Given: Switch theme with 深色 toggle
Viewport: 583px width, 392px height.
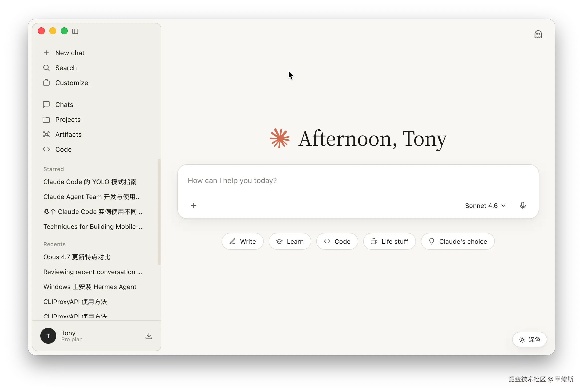Looking at the screenshot, I should pyautogui.click(x=529, y=340).
